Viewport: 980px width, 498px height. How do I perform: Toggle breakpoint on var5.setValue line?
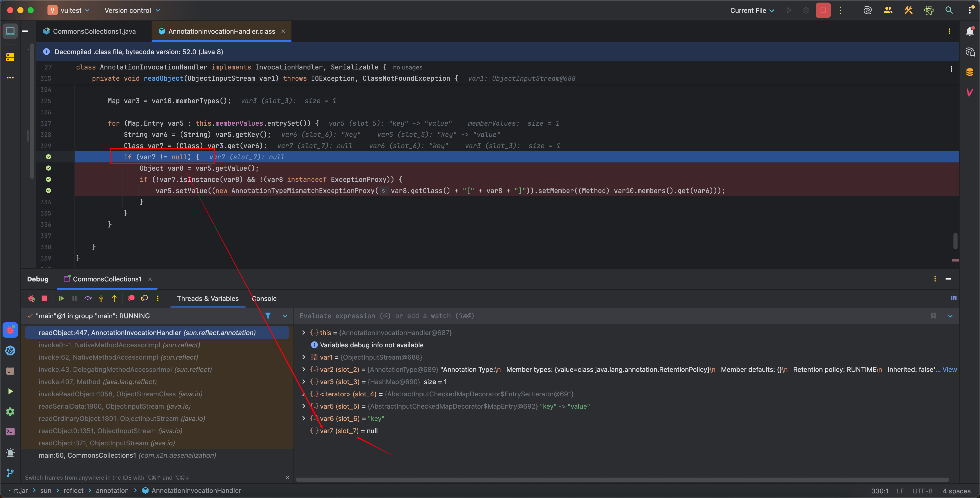[x=48, y=190]
